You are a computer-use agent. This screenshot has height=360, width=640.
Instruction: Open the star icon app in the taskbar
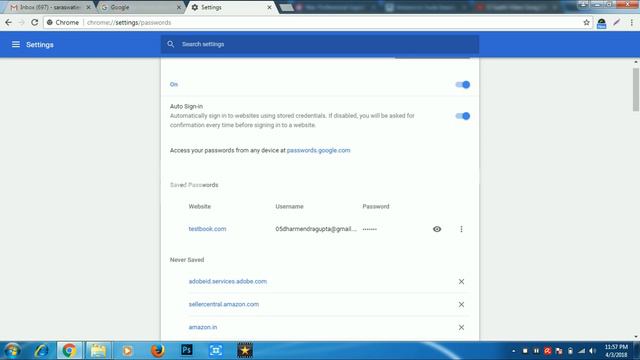[x=245, y=351]
